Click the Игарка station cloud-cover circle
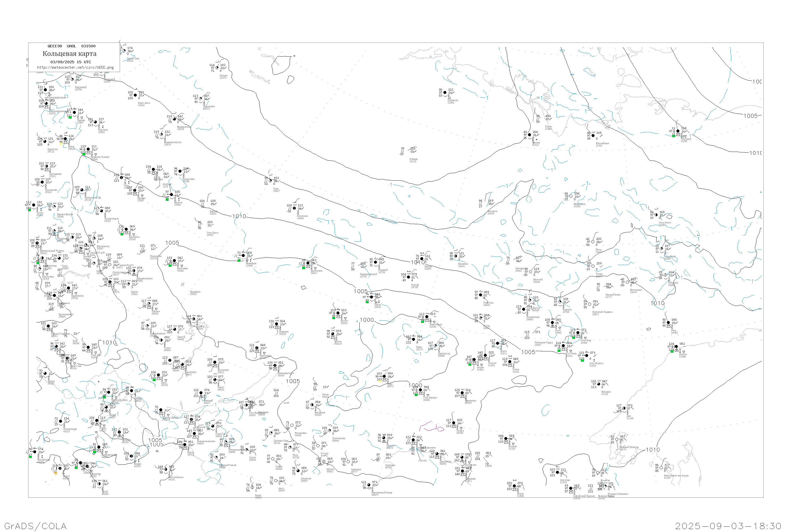 217,68
